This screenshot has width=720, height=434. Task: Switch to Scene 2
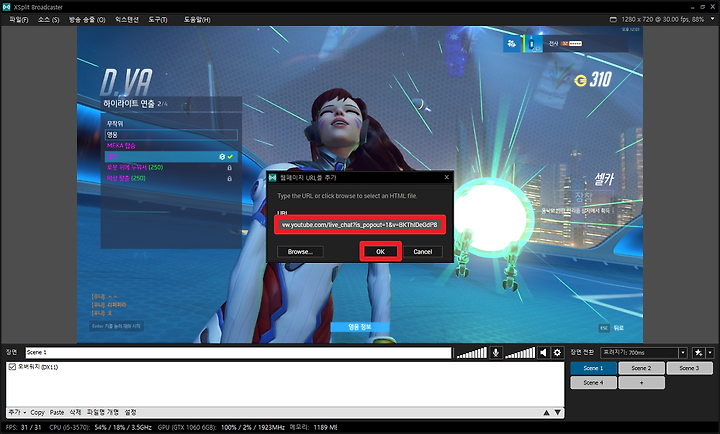point(641,368)
